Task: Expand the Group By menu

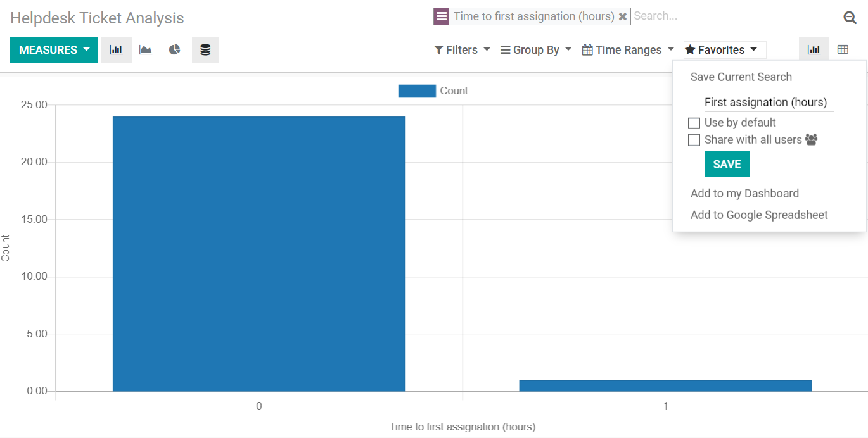Action: click(x=535, y=49)
